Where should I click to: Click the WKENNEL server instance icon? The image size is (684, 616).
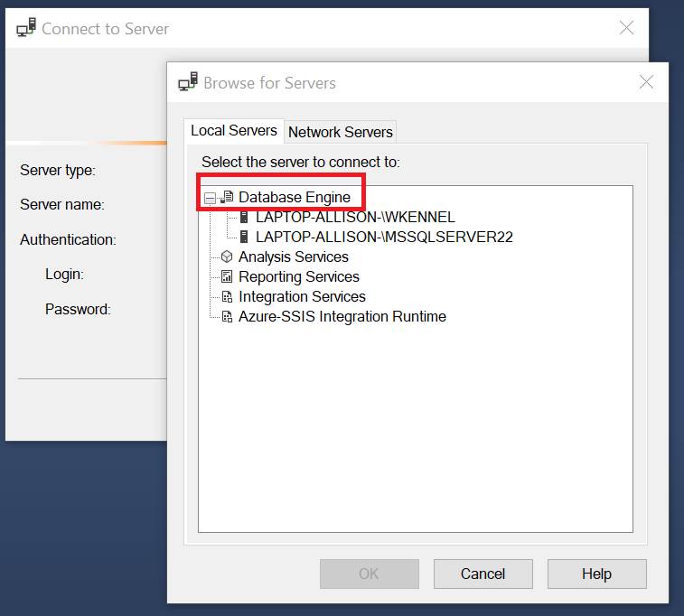tap(244, 217)
